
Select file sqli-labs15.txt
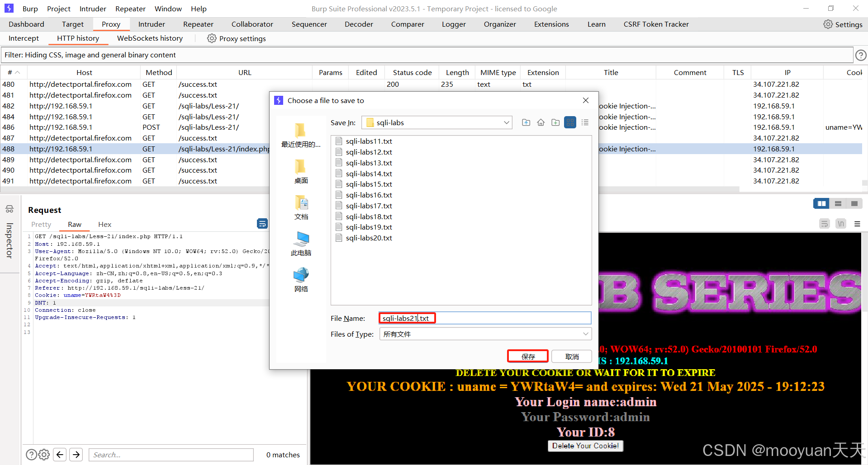[x=364, y=184]
